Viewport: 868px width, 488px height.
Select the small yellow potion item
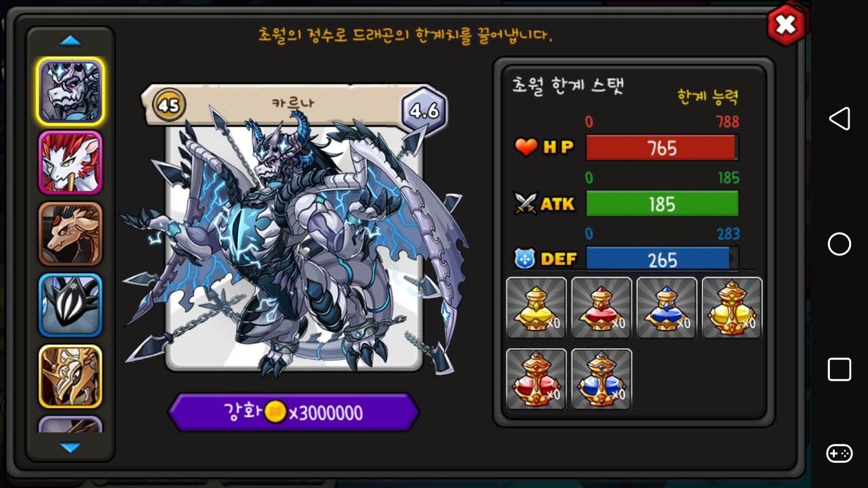point(536,308)
